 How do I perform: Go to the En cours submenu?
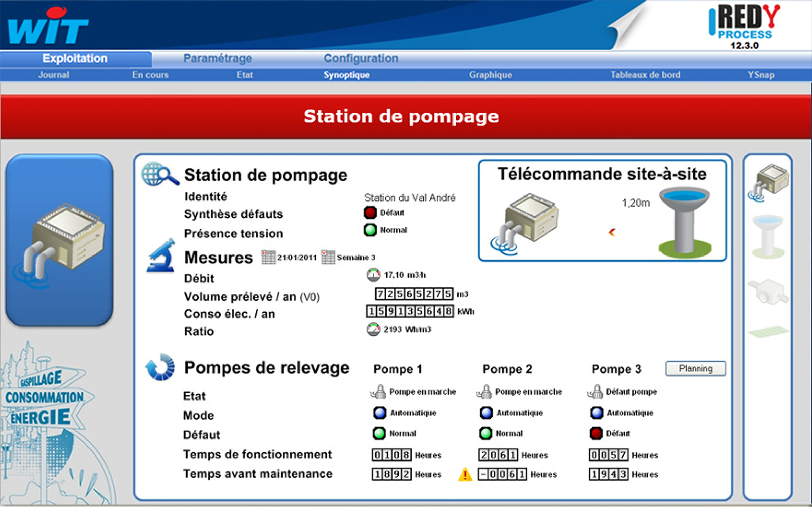click(x=150, y=75)
